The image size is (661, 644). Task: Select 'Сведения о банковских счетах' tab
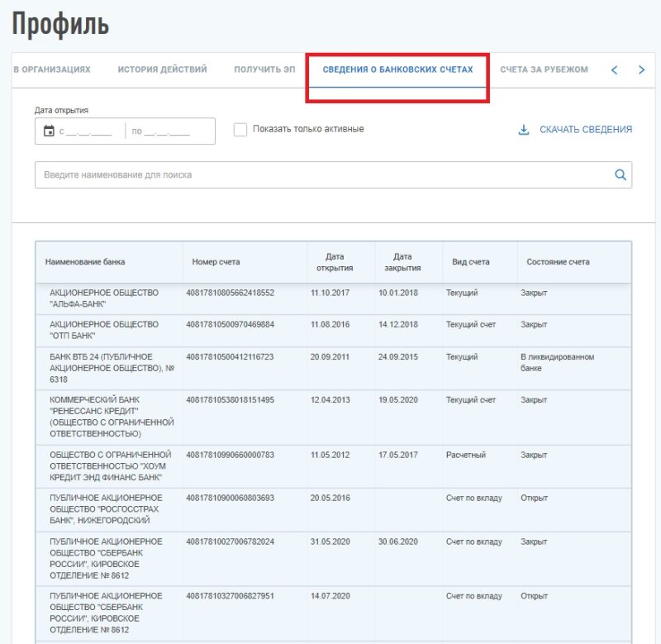point(397,69)
